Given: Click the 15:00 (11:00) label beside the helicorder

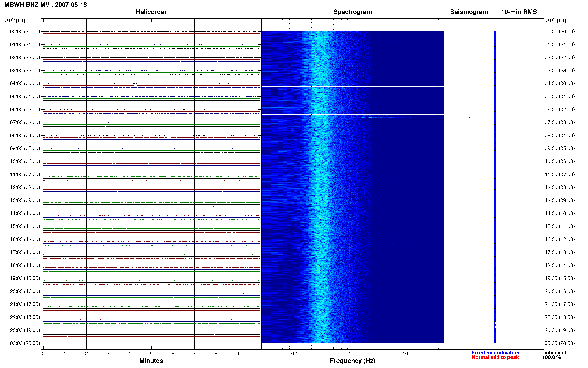Looking at the screenshot, I should pyautogui.click(x=25, y=226).
